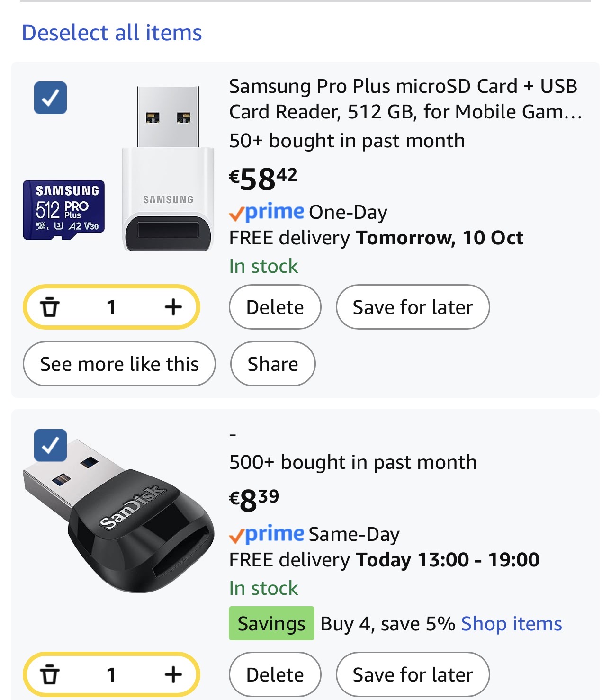611x700 pixels.
Task: Open Shop items savings link
Action: coord(512,624)
